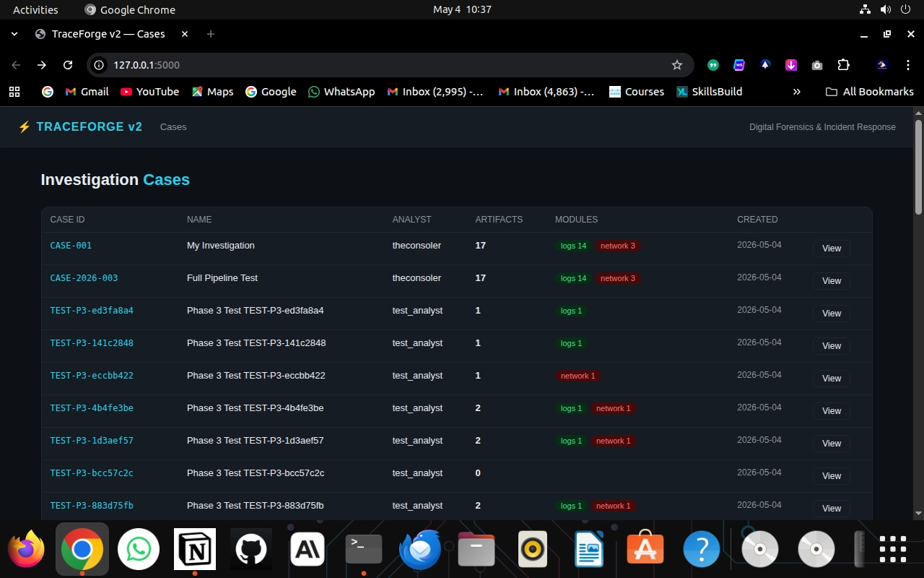Click 'network 1' badge in TEST-P3-eccbb422 row
The height and width of the screenshot is (578, 924).
click(578, 376)
